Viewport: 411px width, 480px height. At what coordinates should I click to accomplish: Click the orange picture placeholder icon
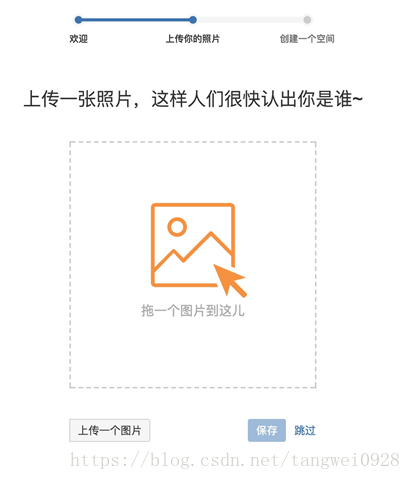click(x=193, y=245)
